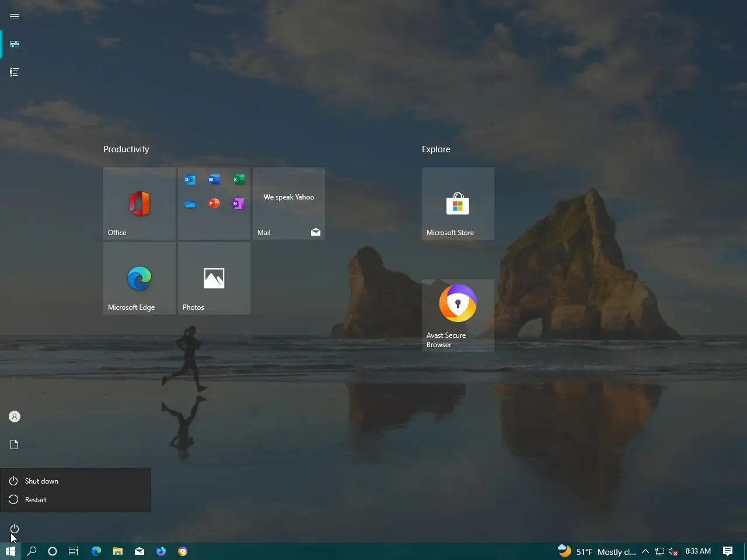747x560 pixels.
Task: Launch Avast Secure Browser from taskbar
Action: (183, 551)
